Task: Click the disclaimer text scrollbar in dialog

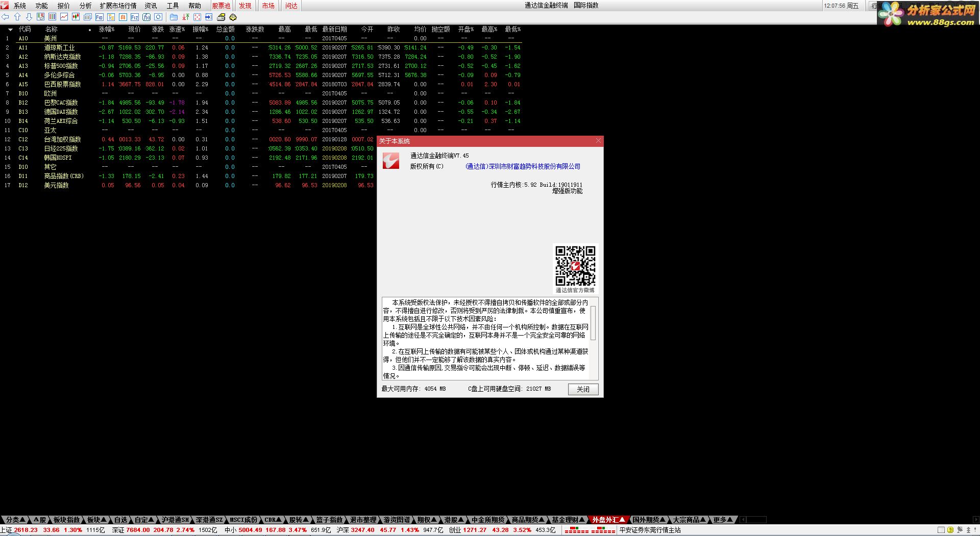Action: 593,323
